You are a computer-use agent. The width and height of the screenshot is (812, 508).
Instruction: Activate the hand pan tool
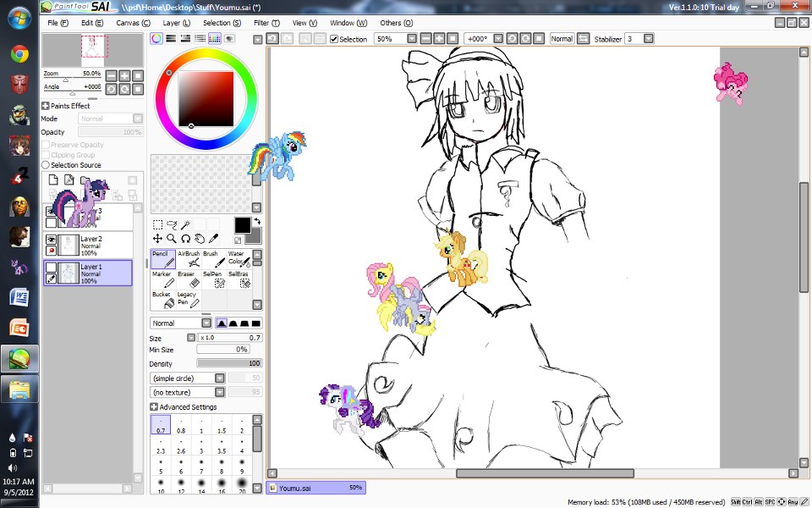tap(200, 239)
